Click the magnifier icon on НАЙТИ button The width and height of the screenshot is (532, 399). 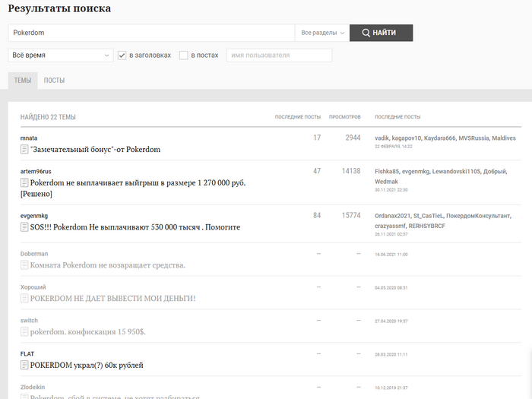pyautogui.click(x=366, y=33)
